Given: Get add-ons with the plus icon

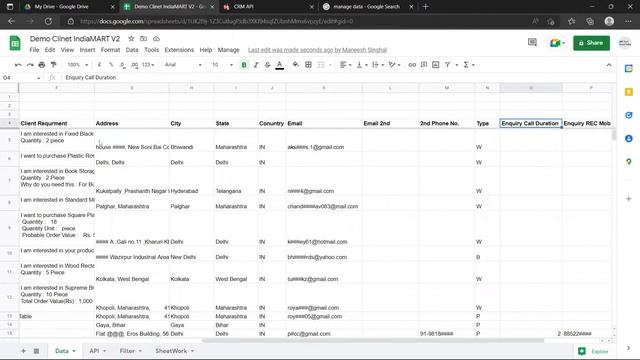Looking at the screenshot, I should (x=629, y=199).
